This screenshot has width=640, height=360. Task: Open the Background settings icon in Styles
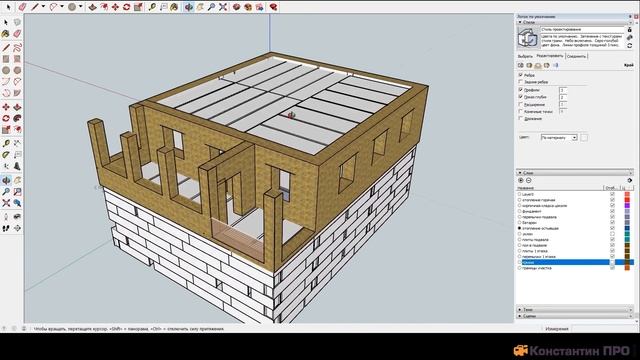(538, 65)
